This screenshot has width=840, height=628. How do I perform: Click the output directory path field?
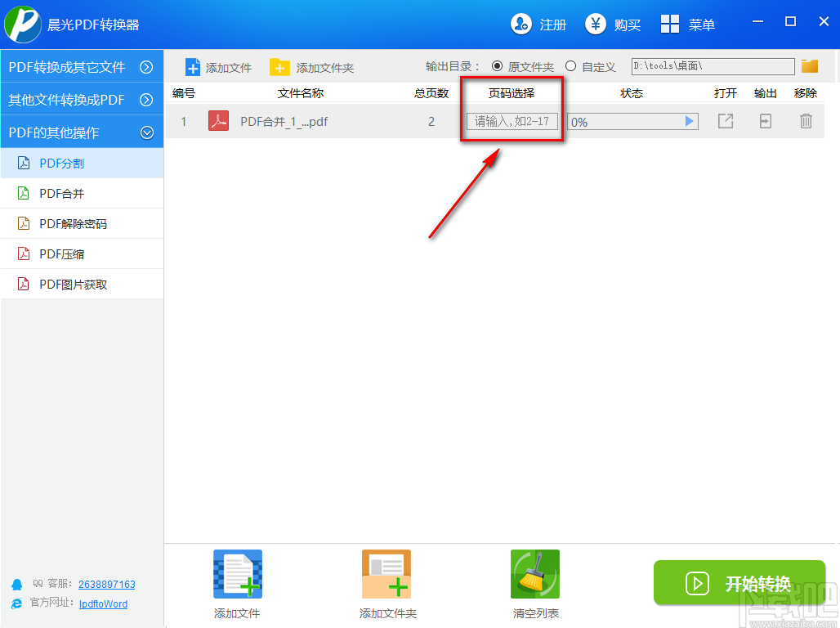tap(713, 66)
